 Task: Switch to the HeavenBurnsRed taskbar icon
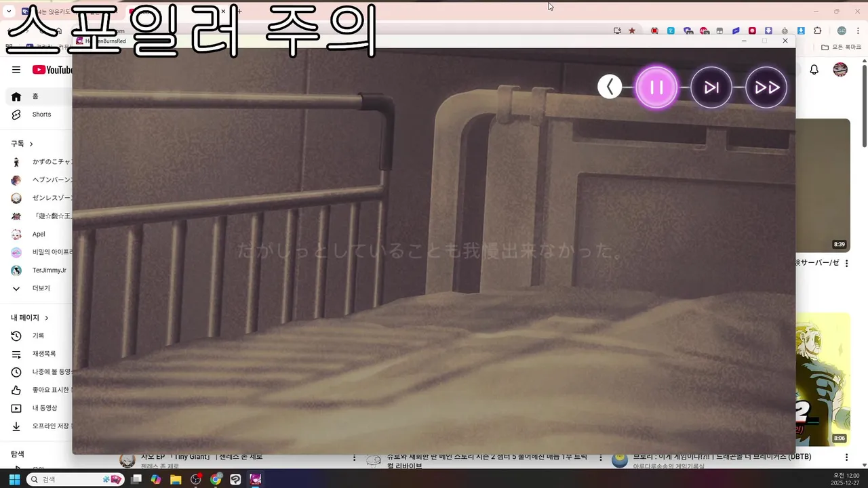coord(256,479)
